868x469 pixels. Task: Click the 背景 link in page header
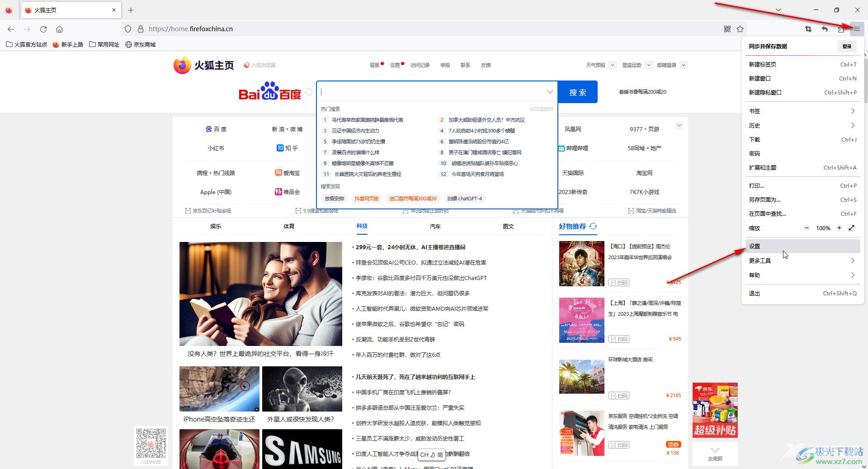click(375, 65)
